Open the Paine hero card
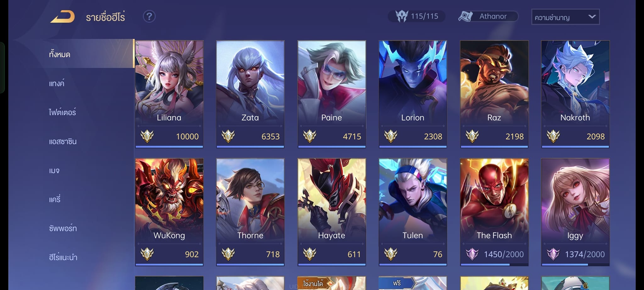644x290 pixels. click(331, 94)
